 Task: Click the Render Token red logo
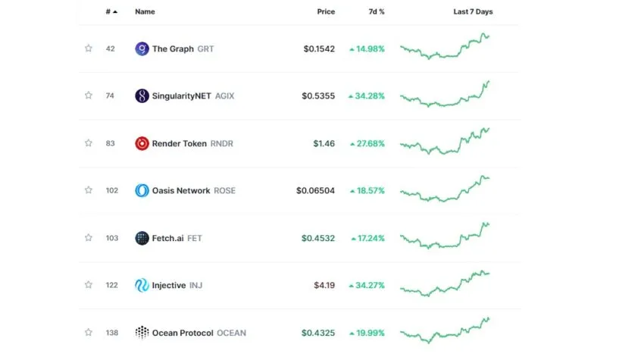142,143
